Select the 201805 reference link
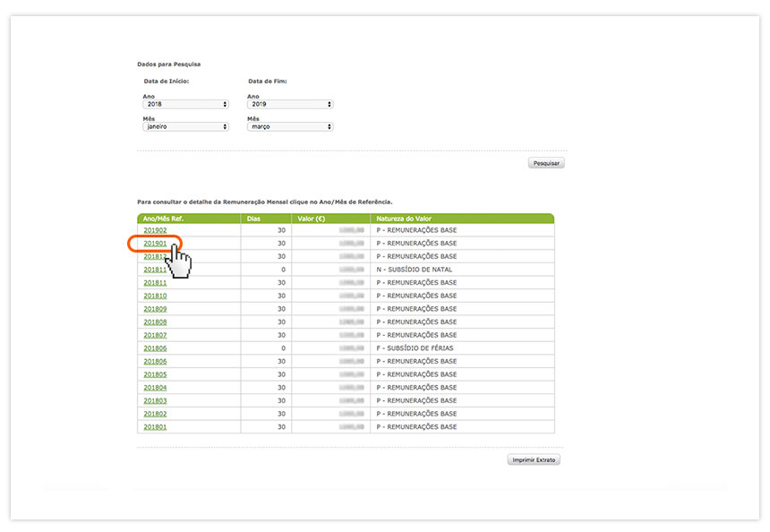Image resolution: width=770 pixels, height=532 pixels. [x=155, y=374]
